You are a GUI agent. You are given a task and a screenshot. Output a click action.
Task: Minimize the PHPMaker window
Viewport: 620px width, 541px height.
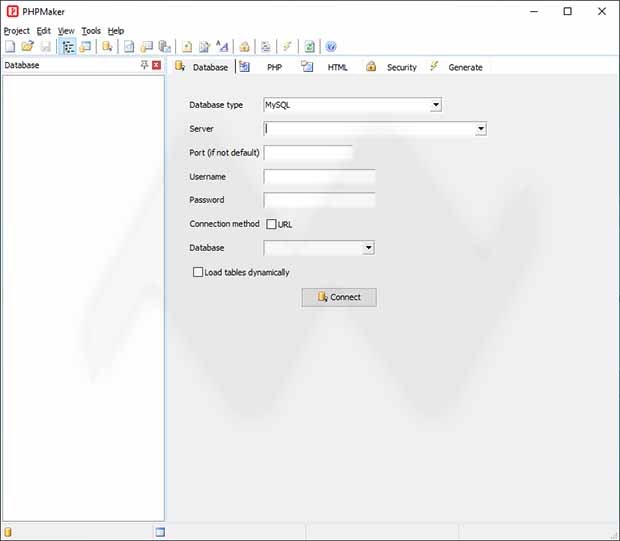coord(534,11)
